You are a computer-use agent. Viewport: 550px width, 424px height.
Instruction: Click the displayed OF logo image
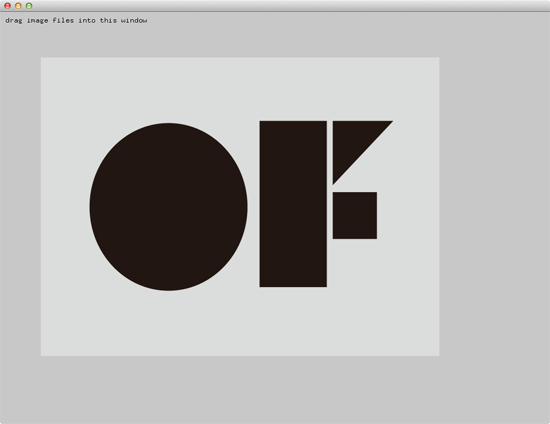coord(240,207)
